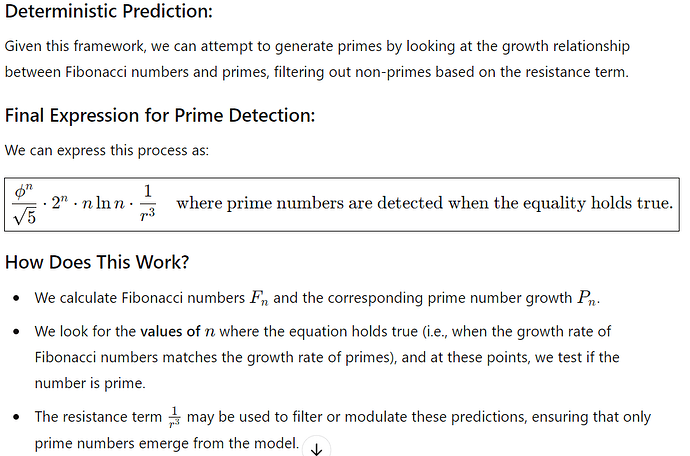
Task: Click the 1 over r cubed term in boxed formula
Action: pos(148,203)
